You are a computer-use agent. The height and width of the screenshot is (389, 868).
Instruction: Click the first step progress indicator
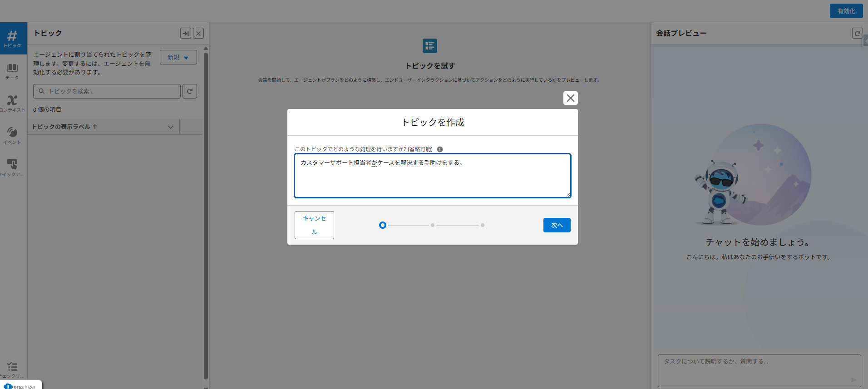383,225
